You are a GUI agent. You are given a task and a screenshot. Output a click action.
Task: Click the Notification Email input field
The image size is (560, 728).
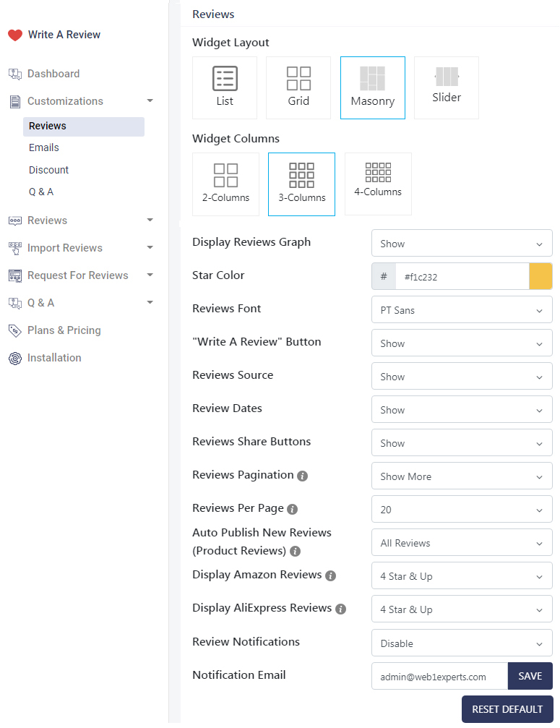439,677
